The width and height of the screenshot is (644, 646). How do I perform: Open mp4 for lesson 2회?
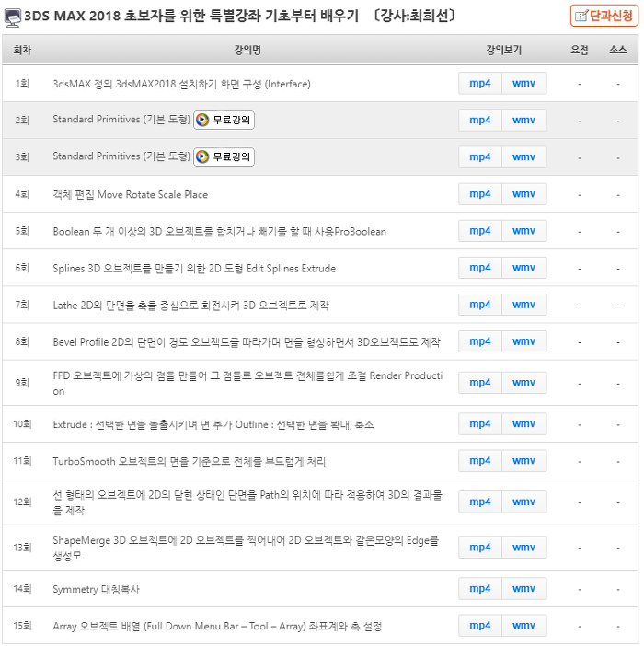coord(480,121)
